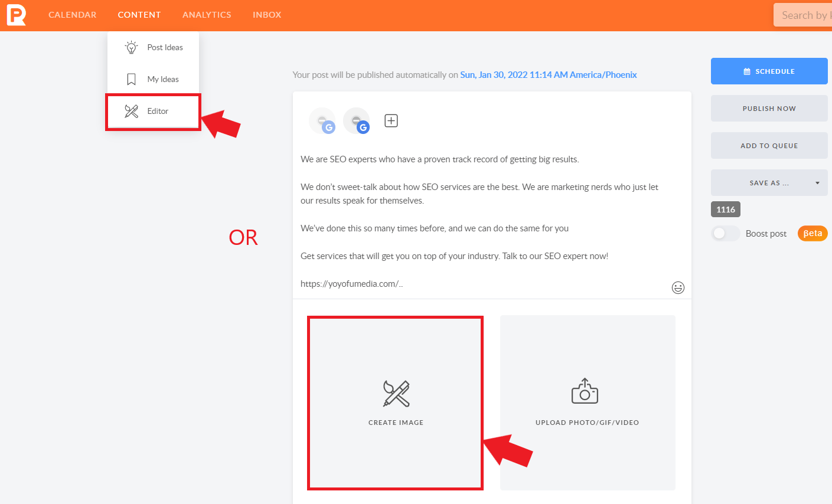Enable the Boost post toggle
Screen dimensions: 832x504
(x=725, y=234)
